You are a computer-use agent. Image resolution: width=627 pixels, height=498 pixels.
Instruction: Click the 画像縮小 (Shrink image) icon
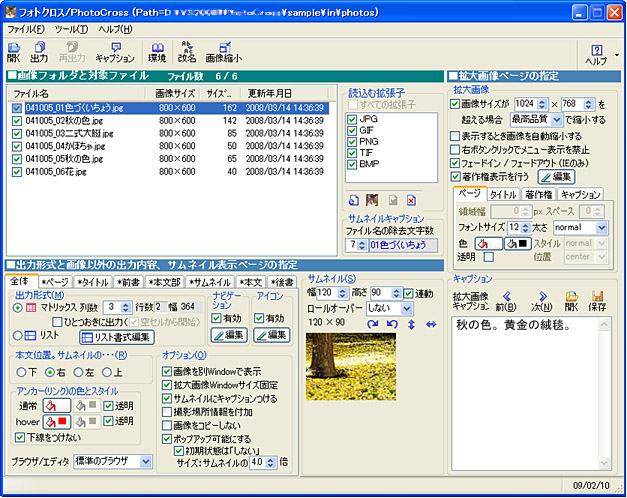point(223,52)
